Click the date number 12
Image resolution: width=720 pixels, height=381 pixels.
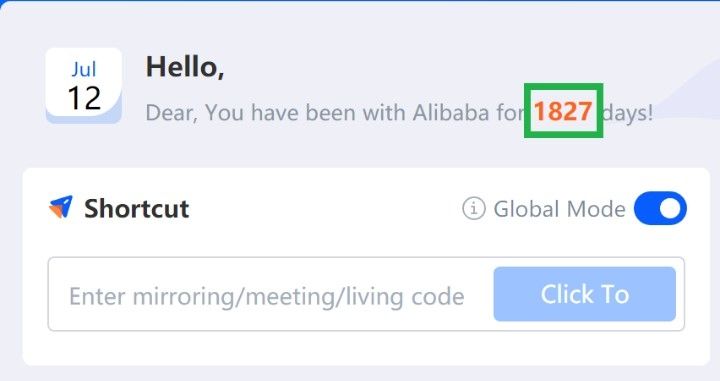click(x=84, y=98)
